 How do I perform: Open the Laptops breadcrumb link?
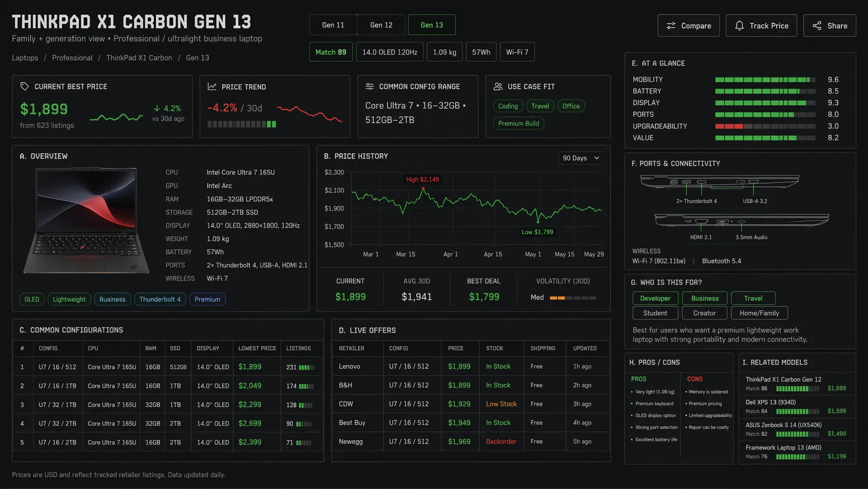click(x=25, y=58)
